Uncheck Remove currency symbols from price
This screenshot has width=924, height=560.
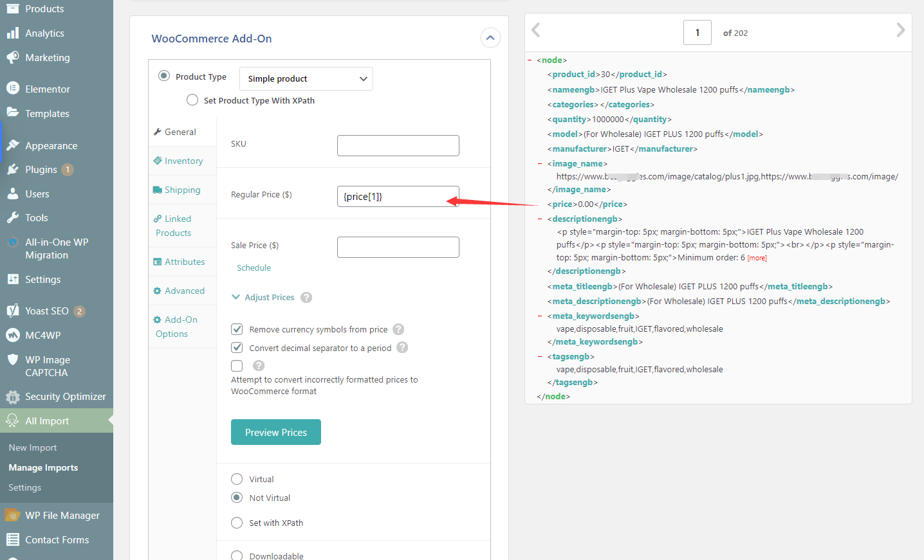click(237, 329)
